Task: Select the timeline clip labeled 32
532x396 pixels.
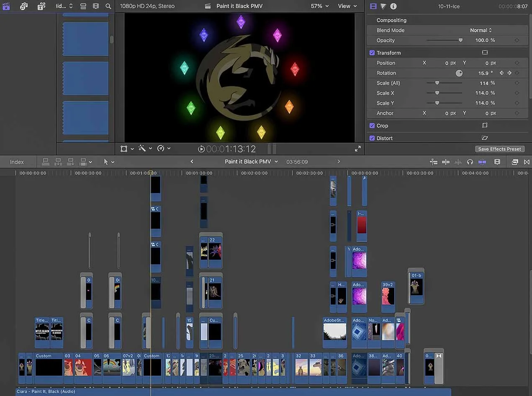Action: [x=301, y=368]
